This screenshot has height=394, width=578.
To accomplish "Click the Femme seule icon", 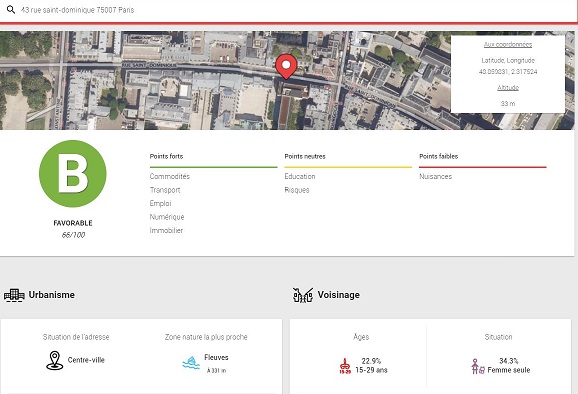I will click(x=478, y=366).
